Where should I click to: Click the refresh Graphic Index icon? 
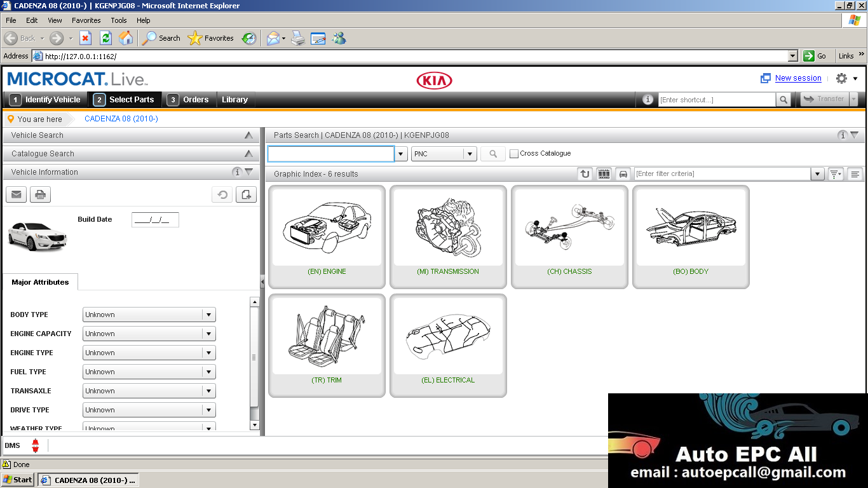coord(585,173)
